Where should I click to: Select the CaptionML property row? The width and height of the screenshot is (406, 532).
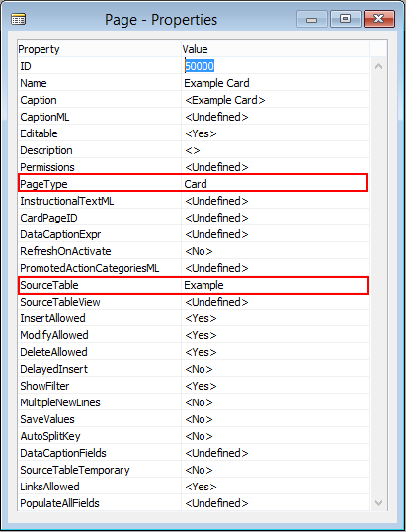194,117
